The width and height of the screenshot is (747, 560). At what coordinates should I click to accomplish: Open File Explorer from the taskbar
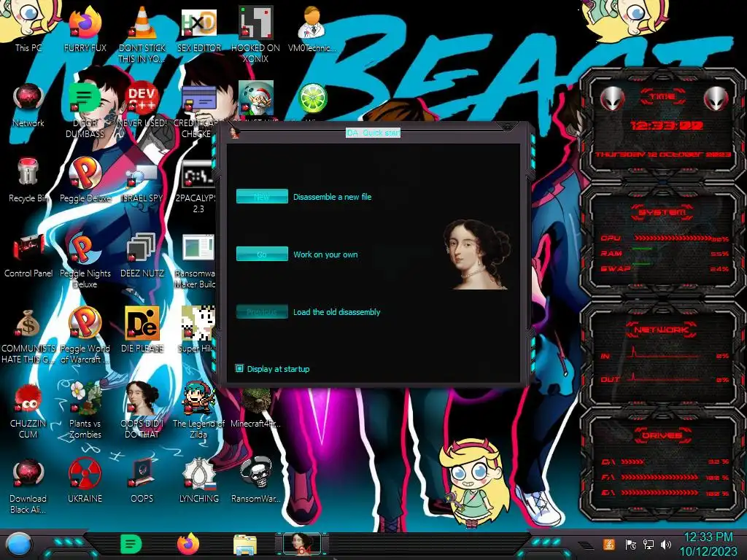click(x=245, y=545)
